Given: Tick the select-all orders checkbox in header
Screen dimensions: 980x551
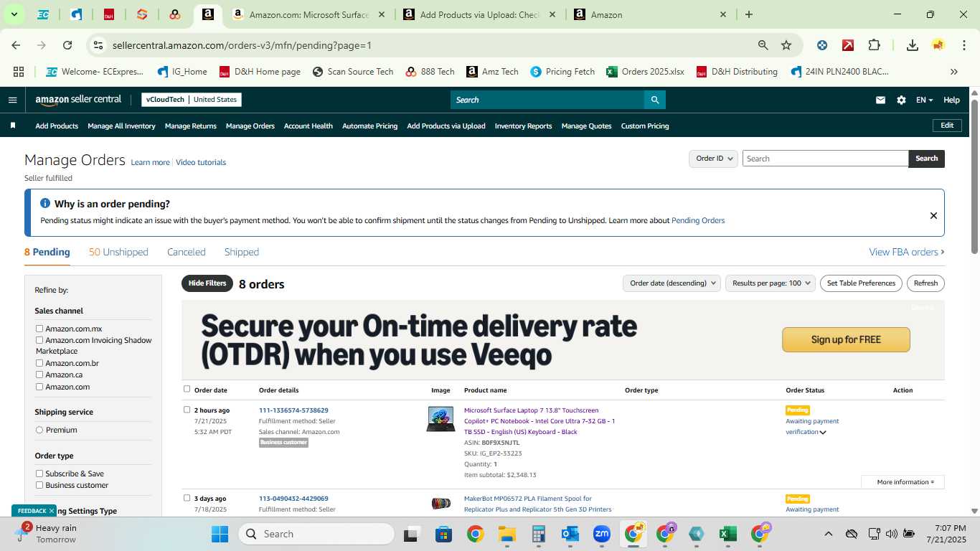Looking at the screenshot, I should coord(187,389).
